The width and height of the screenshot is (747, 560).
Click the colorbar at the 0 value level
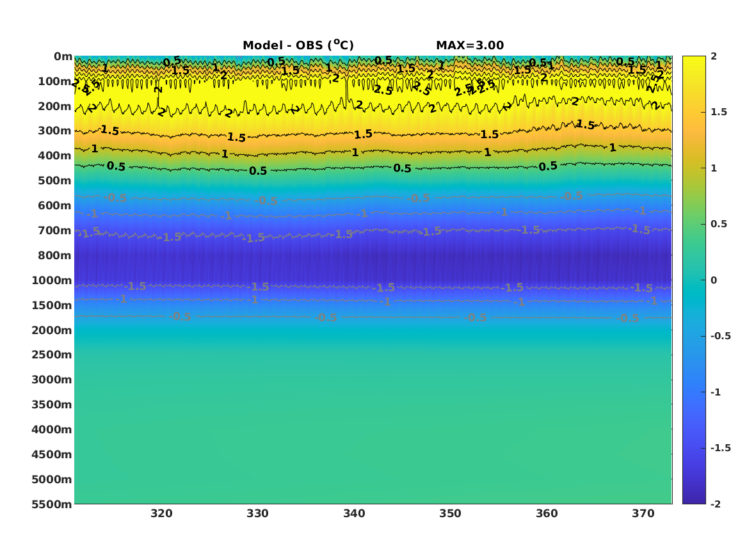click(x=694, y=280)
